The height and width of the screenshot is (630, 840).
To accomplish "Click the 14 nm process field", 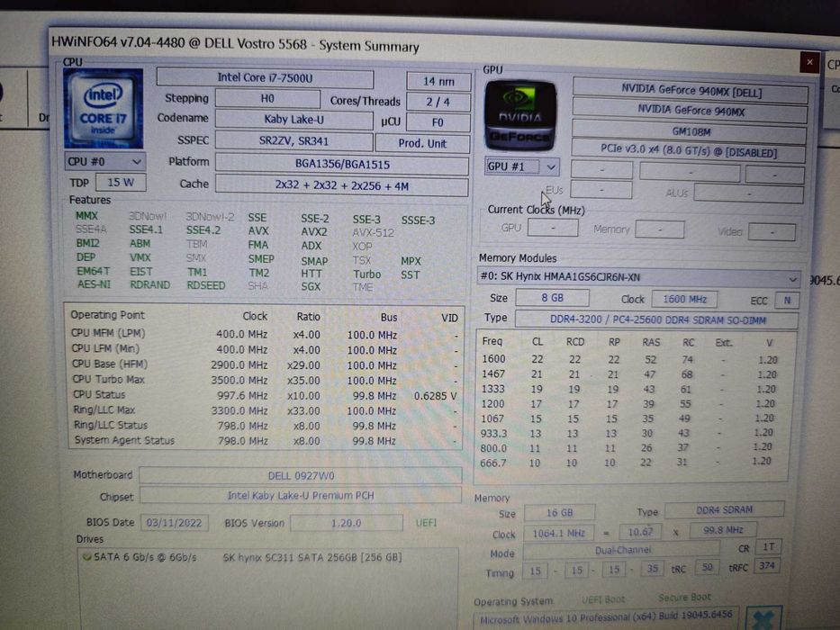I will (x=438, y=81).
